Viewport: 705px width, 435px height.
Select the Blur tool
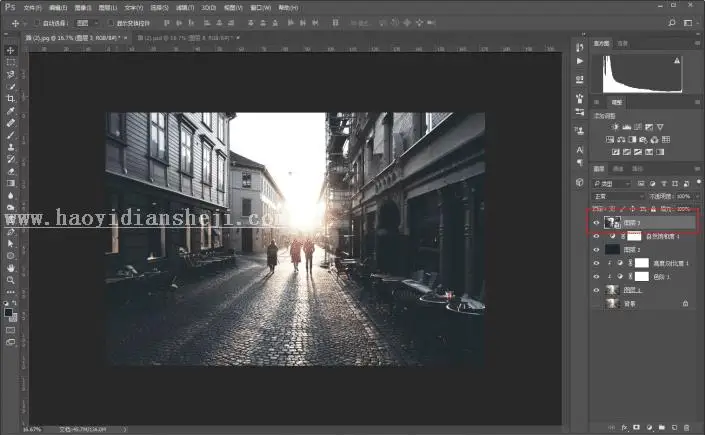click(10, 196)
